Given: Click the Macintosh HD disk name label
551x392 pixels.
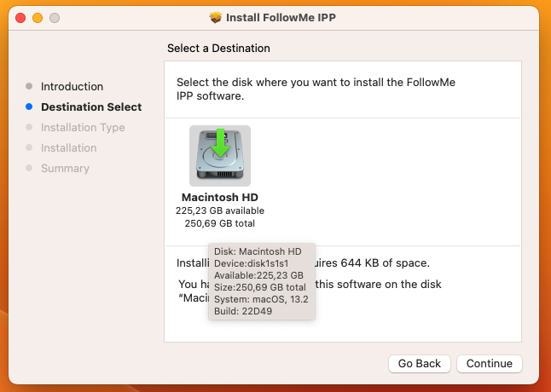Looking at the screenshot, I should (x=220, y=197).
